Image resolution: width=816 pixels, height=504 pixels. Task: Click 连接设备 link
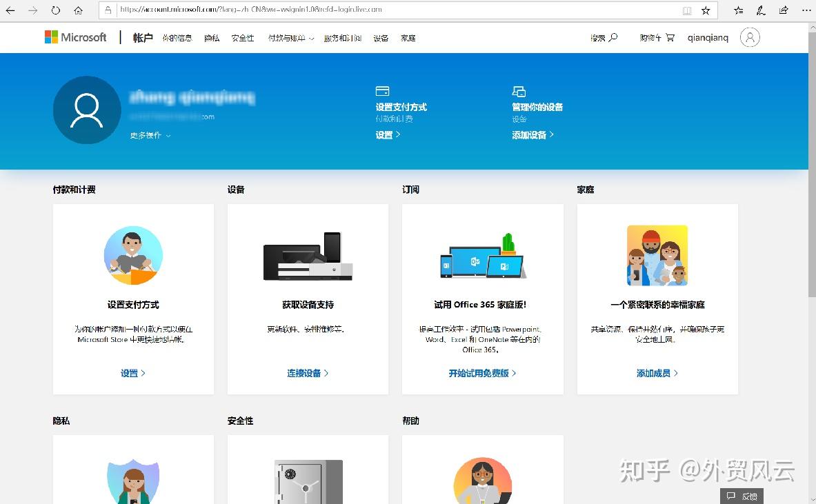click(x=308, y=373)
